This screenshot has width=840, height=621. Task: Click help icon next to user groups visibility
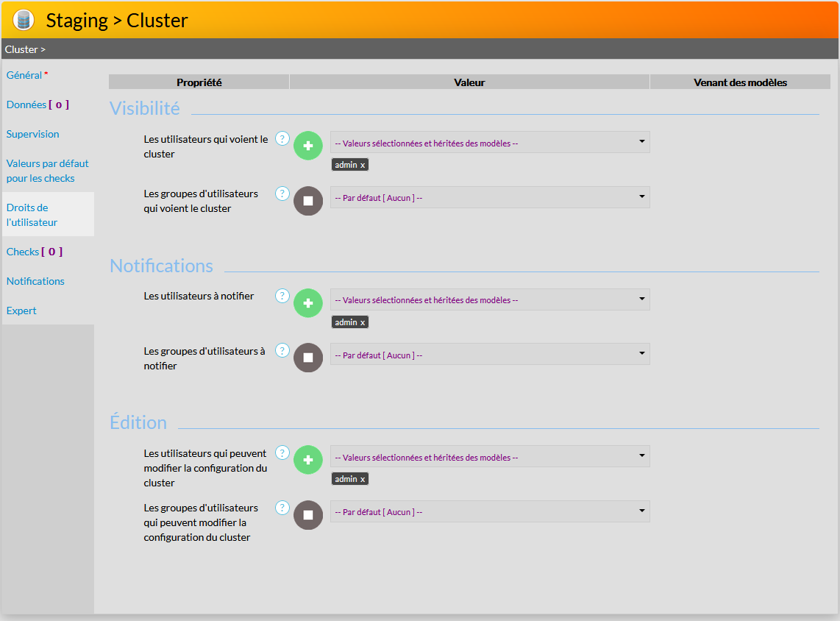[282, 194]
